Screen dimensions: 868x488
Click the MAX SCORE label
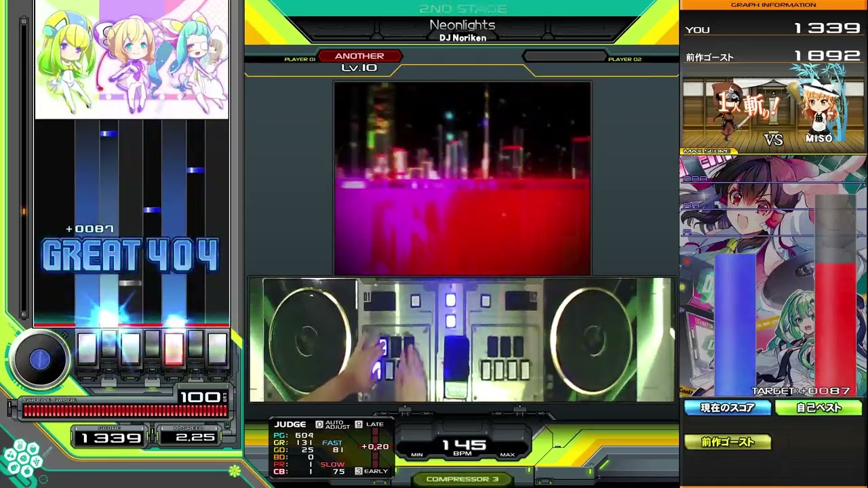707,151
